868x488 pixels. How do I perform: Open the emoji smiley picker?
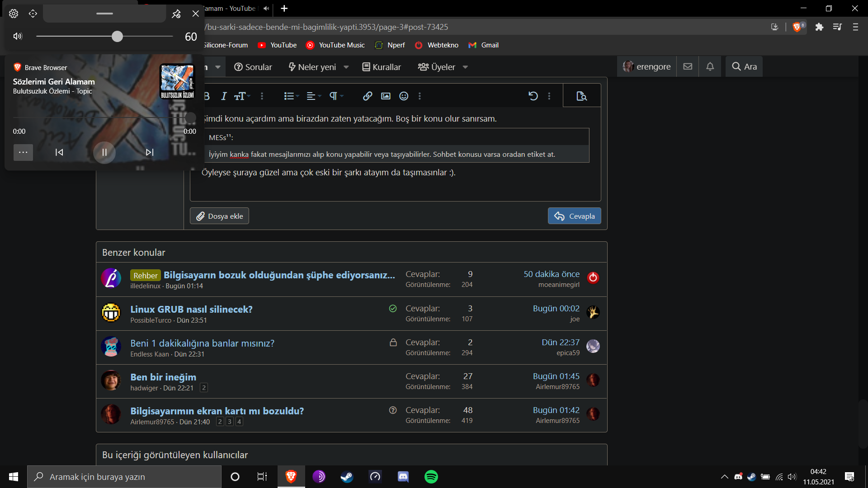(x=404, y=96)
